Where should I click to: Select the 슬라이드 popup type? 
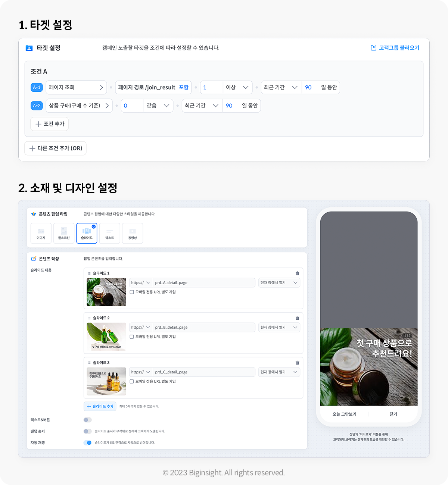pyautogui.click(x=87, y=233)
